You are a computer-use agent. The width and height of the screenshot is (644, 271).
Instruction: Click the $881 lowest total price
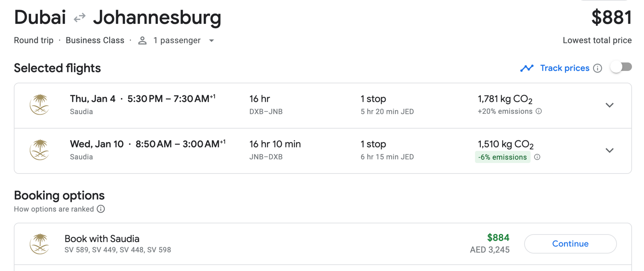[x=611, y=17]
